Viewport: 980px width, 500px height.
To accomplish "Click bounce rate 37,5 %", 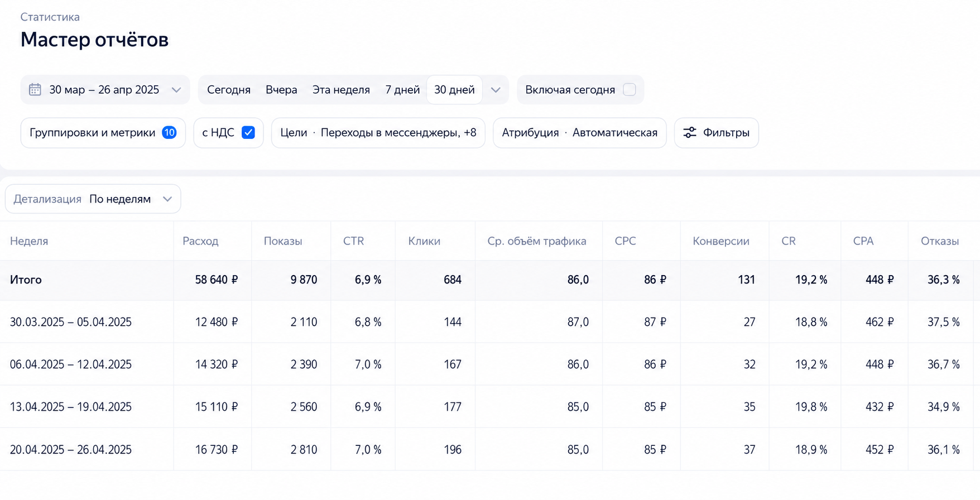I will click(x=944, y=322).
